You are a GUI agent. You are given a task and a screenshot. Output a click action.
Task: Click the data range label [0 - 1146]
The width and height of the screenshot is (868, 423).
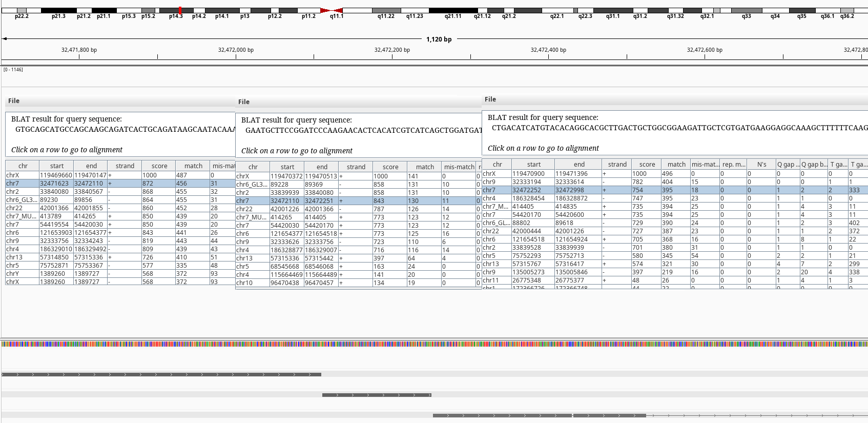[x=13, y=69]
